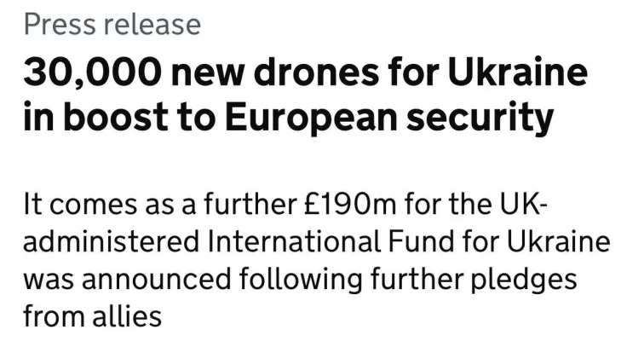Click the words 'from allies' at the end

pos(92,316)
